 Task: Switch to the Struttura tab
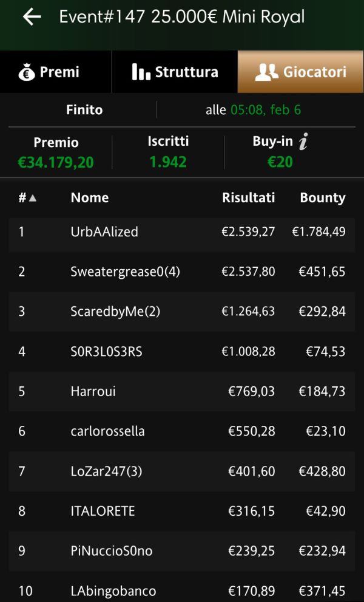point(175,72)
